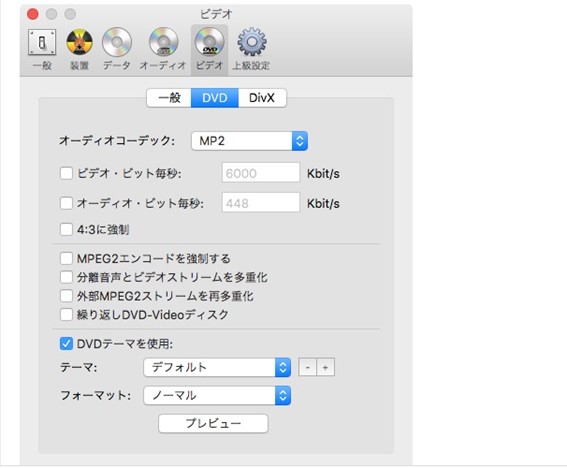
Task: Select the ビデオ DVD toolbar icon
Action: (209, 49)
